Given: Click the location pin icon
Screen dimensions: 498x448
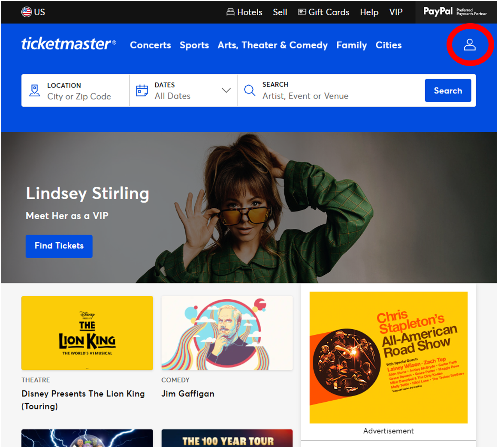Looking at the screenshot, I should (34, 90).
